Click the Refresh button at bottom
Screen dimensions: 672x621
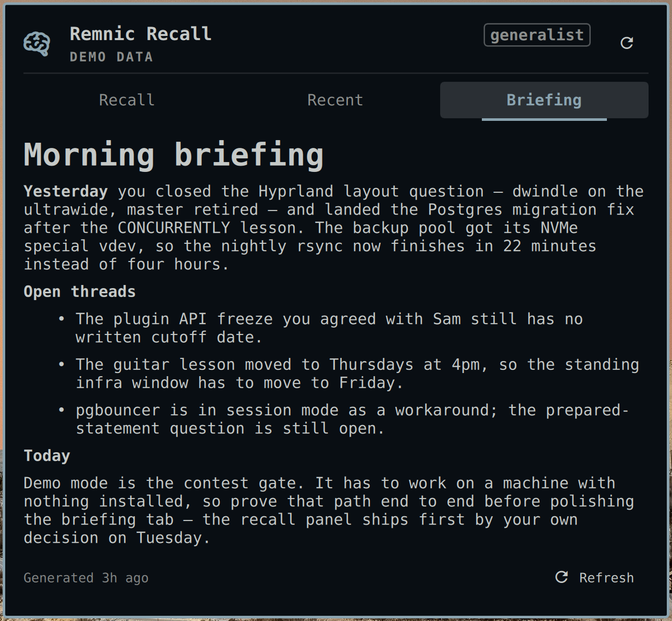[x=595, y=577]
